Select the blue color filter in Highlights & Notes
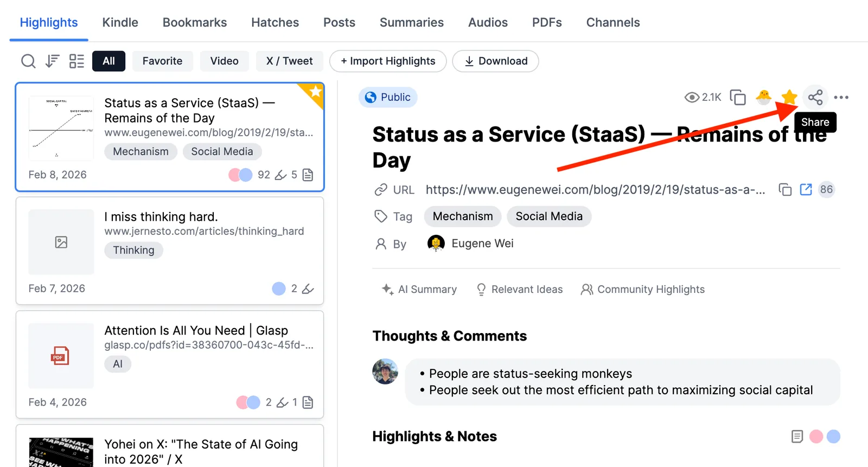The height and width of the screenshot is (467, 868). (833, 437)
